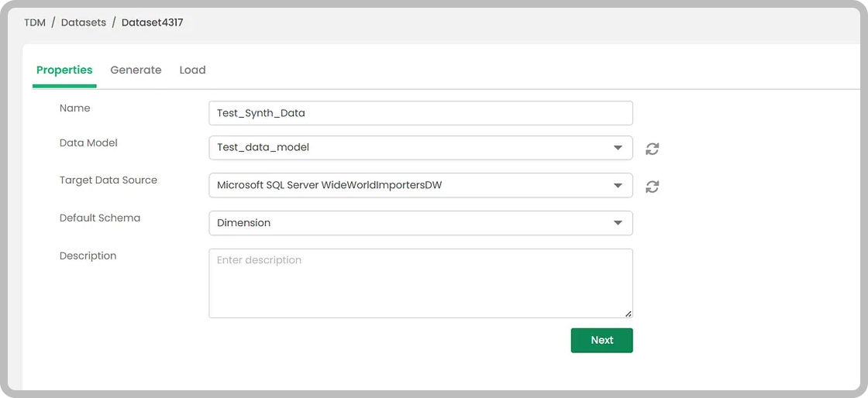This screenshot has width=868, height=398.
Task: Click the Target Data Source label
Action: click(x=108, y=180)
